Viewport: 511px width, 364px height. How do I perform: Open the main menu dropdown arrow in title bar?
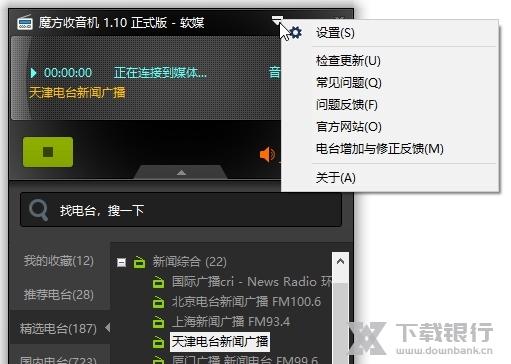point(277,21)
